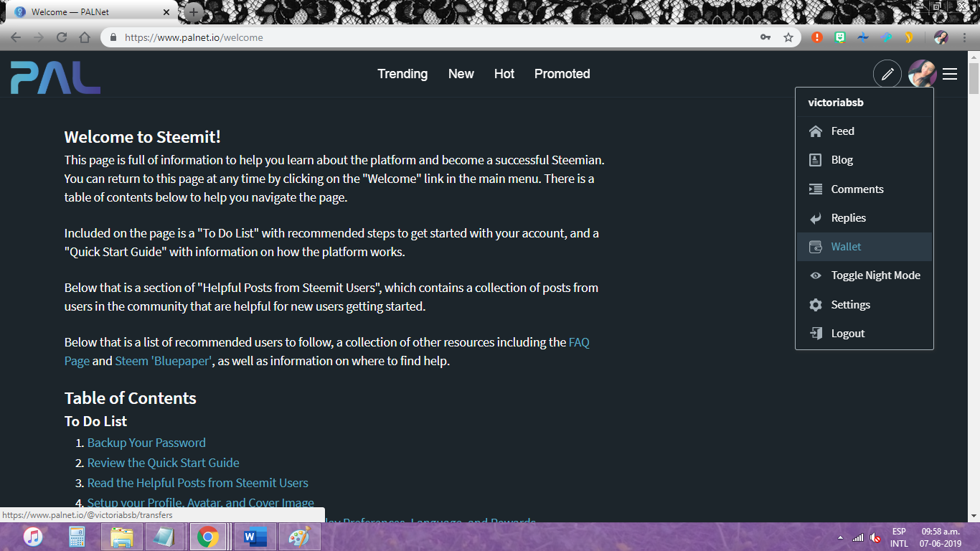Open Read the Helpful Posts link
980x551 pixels.
[x=198, y=483]
